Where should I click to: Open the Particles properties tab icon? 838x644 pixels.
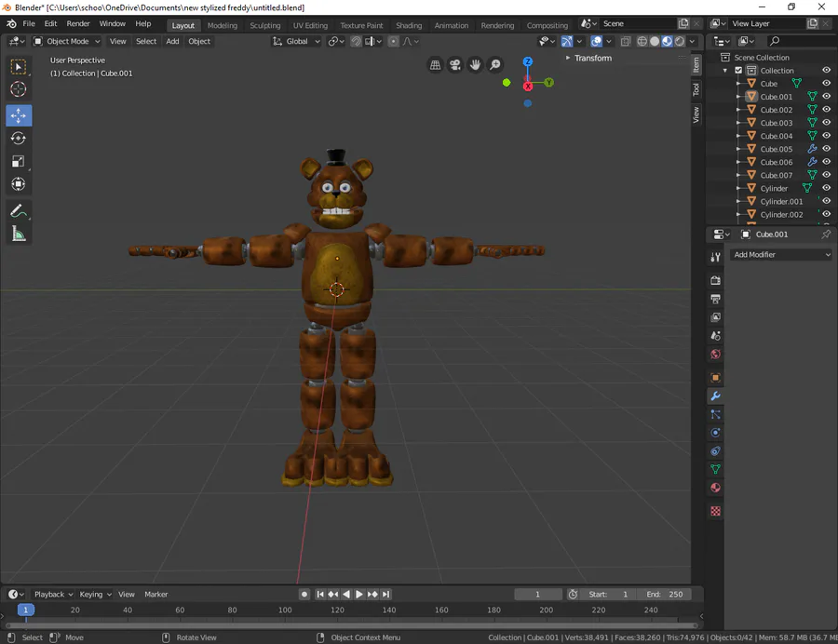pos(716,414)
